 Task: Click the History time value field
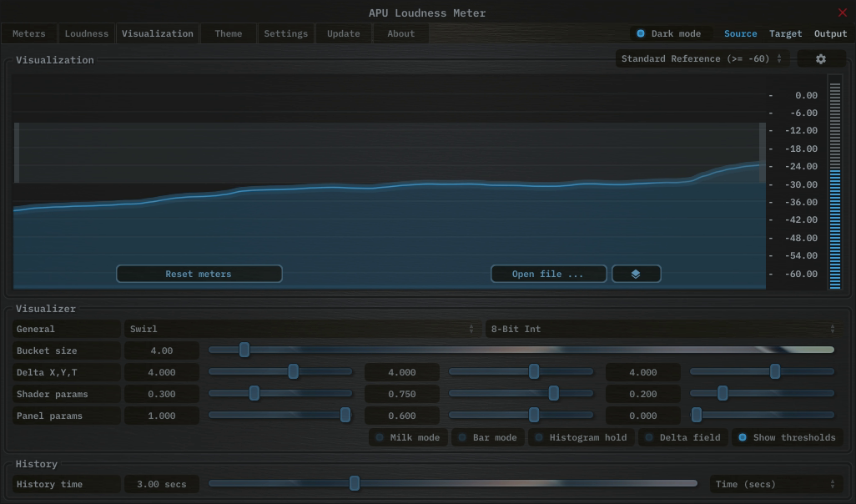tap(161, 484)
